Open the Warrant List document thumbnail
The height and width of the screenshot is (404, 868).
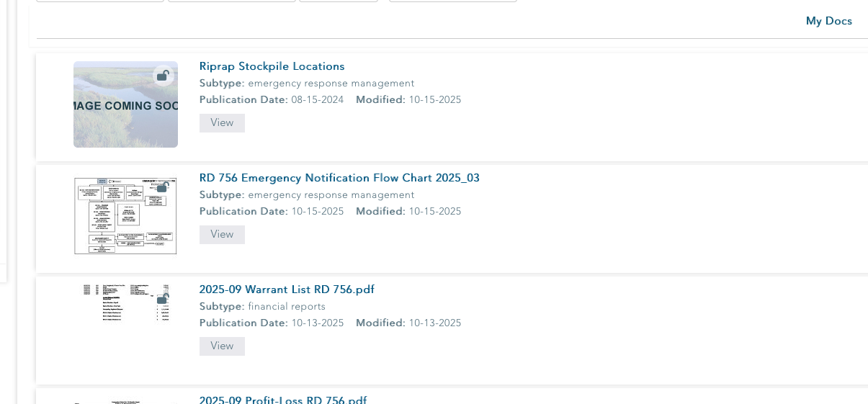pos(125,304)
